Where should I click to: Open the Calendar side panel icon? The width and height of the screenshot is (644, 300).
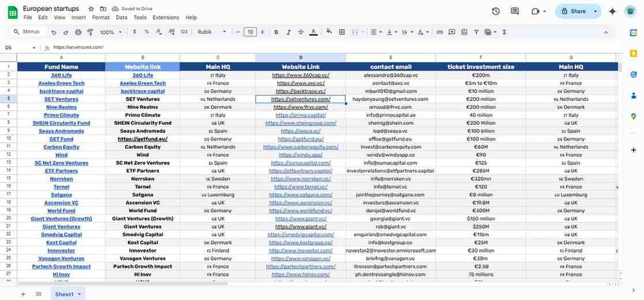coord(633,33)
